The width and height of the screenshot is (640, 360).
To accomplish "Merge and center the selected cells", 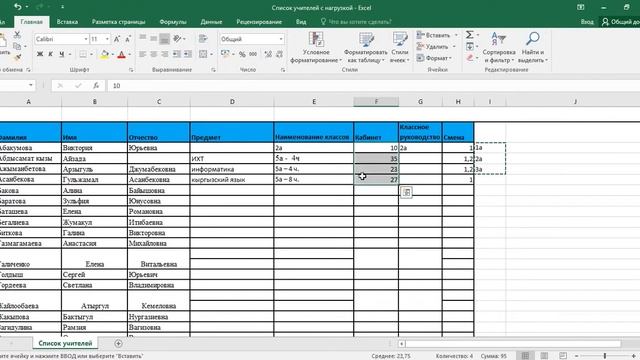I will (x=203, y=54).
